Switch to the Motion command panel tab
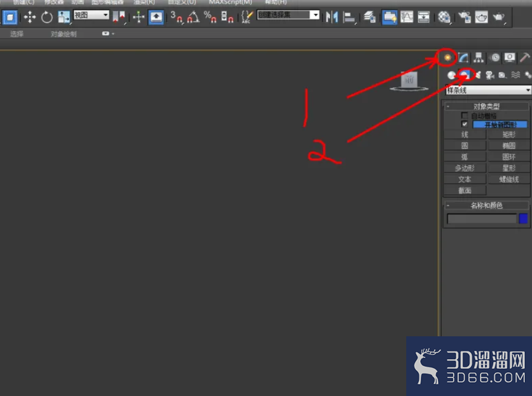Image resolution: width=532 pixels, height=396 pixels. coord(495,58)
